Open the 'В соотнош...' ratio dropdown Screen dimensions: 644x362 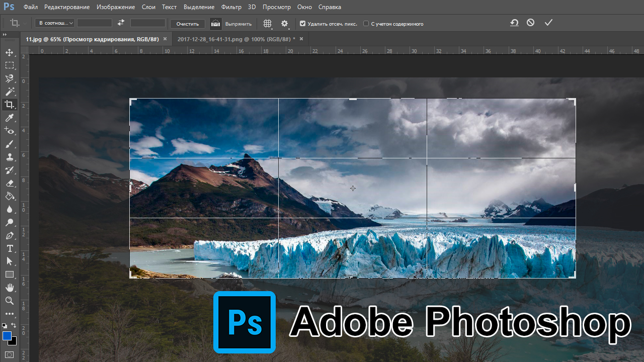pos(55,23)
